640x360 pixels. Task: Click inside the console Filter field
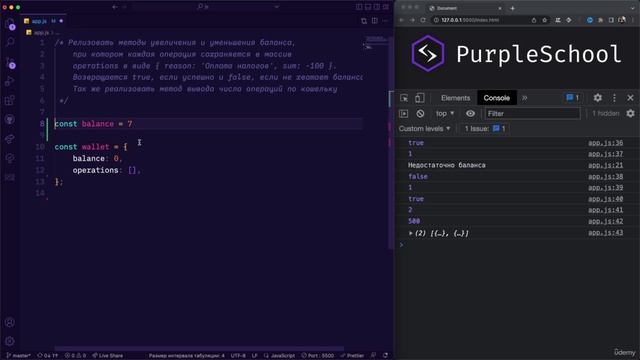pyautogui.click(x=532, y=113)
